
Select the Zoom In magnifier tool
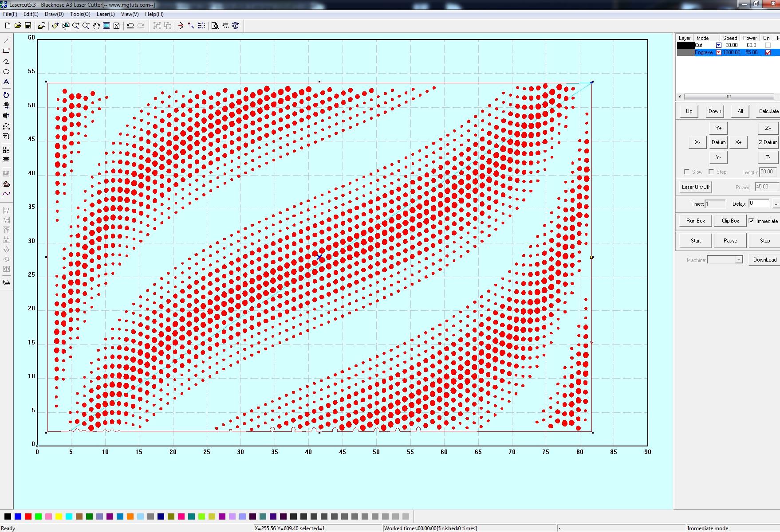tap(76, 26)
